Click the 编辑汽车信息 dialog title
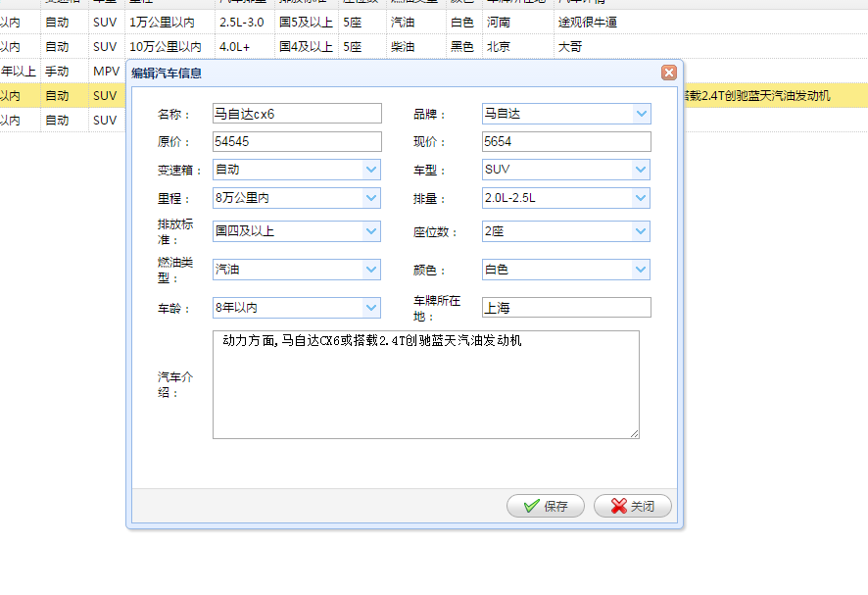The width and height of the screenshot is (868, 595). coord(167,74)
